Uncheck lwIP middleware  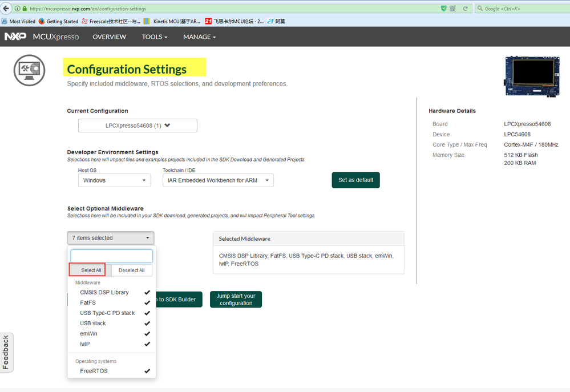112,344
